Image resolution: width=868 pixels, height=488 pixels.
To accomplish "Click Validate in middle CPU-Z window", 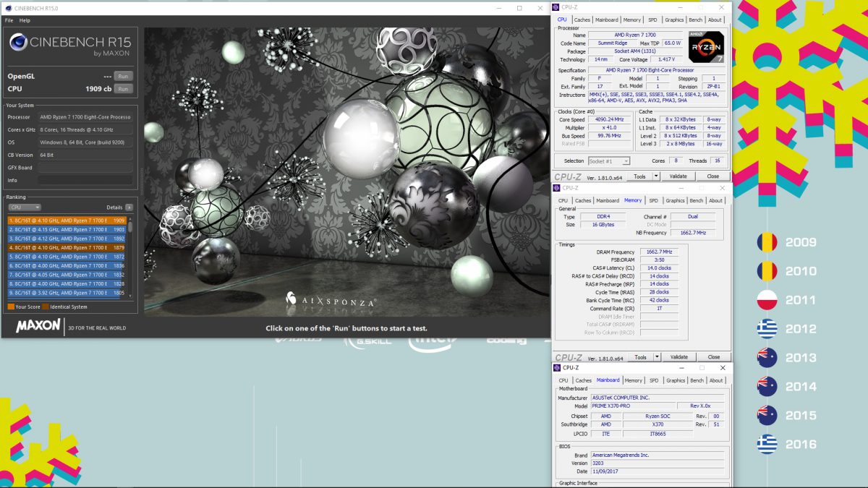I will (678, 357).
